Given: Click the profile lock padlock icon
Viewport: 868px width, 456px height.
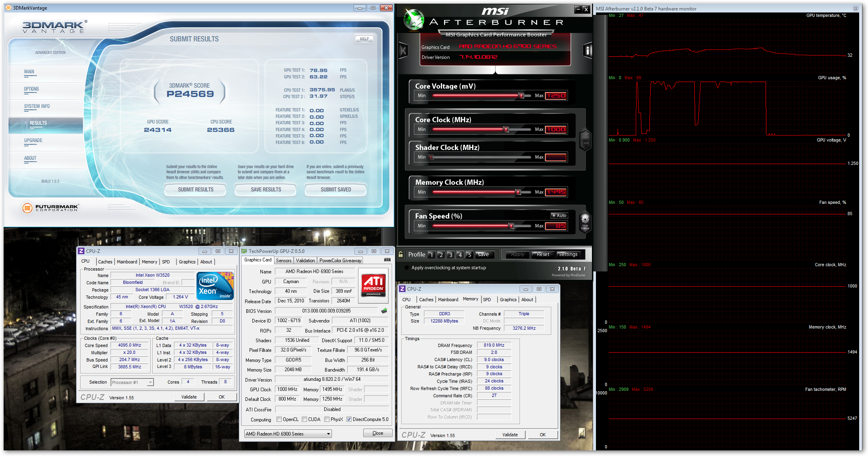Looking at the screenshot, I should coord(401,254).
